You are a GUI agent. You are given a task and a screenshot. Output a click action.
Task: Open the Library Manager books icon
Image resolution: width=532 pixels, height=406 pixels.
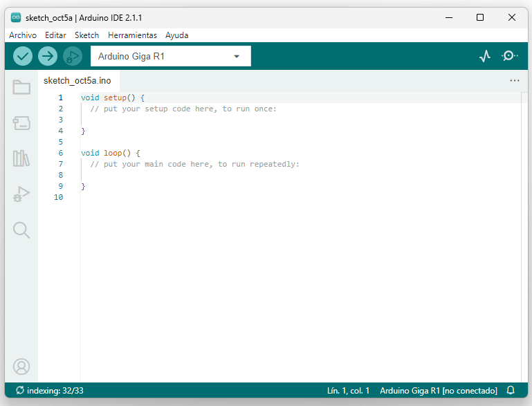pos(21,159)
